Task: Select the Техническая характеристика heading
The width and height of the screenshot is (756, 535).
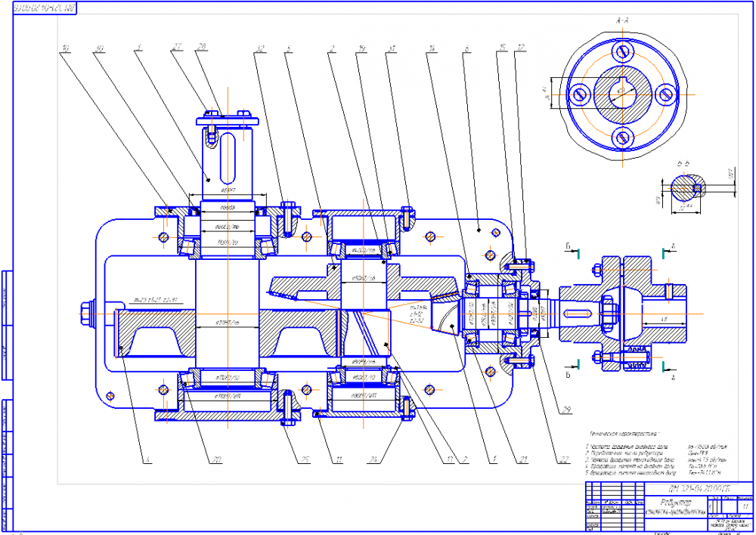Action: point(624,434)
